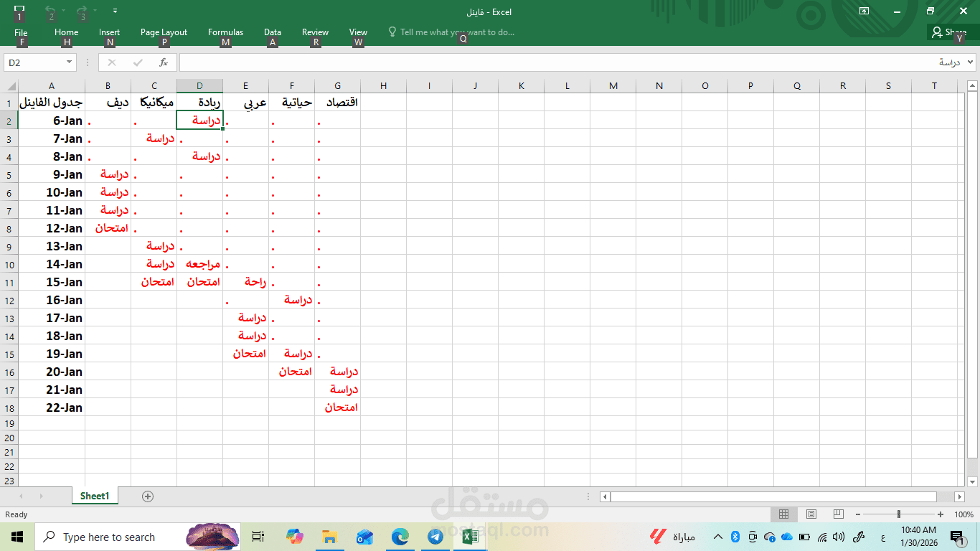Select column A header
Screen dimensions: 980x551
pyautogui.click(x=51, y=86)
